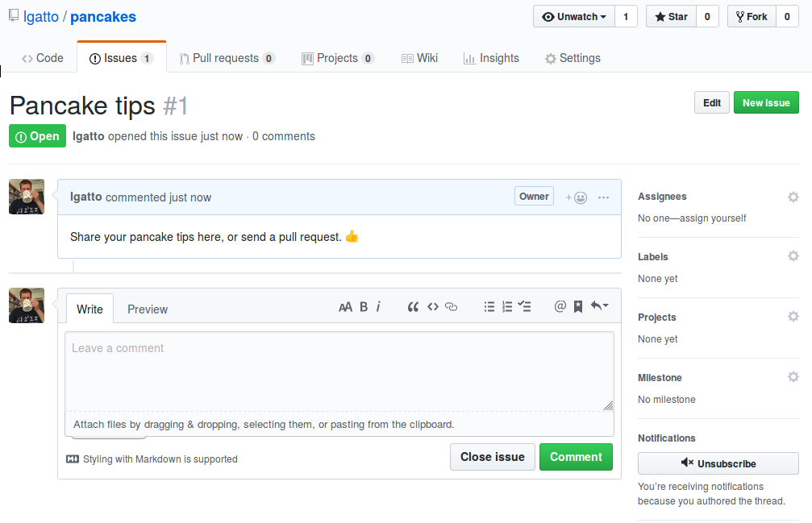Open the Unwatch dropdown menu
Screen dimensions: 812x523
click(573, 15)
